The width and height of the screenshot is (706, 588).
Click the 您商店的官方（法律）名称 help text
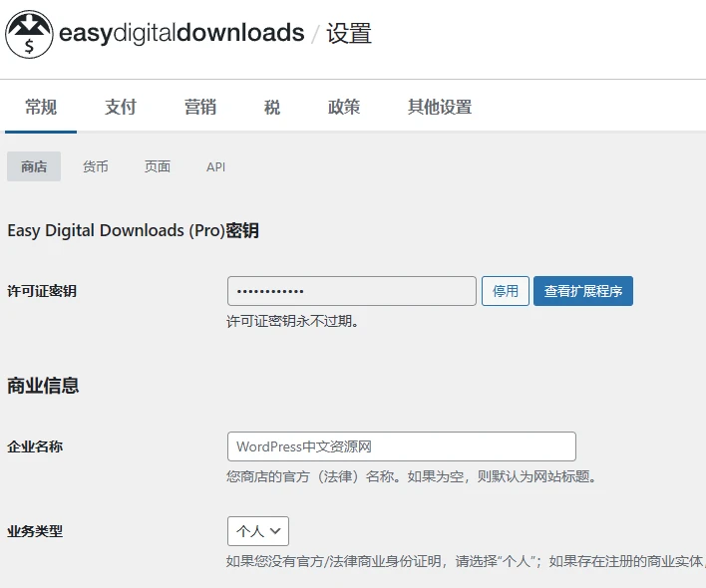tap(411, 476)
